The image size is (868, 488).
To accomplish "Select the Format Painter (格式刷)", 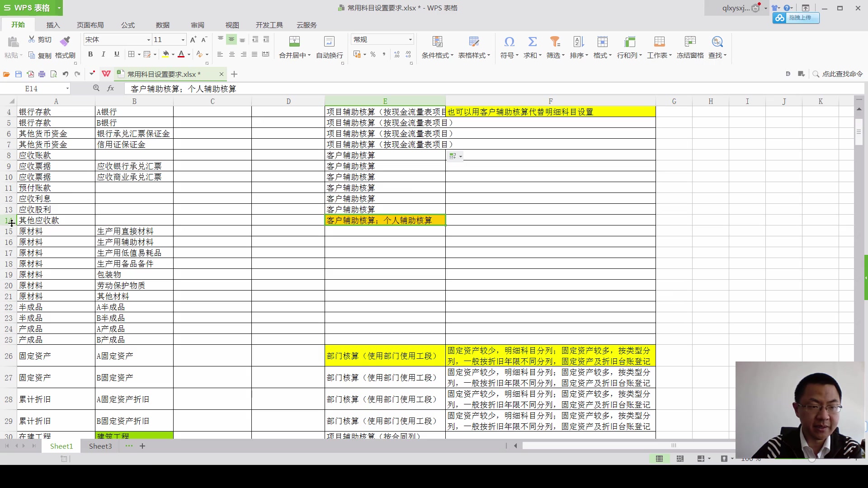I will pyautogui.click(x=65, y=47).
